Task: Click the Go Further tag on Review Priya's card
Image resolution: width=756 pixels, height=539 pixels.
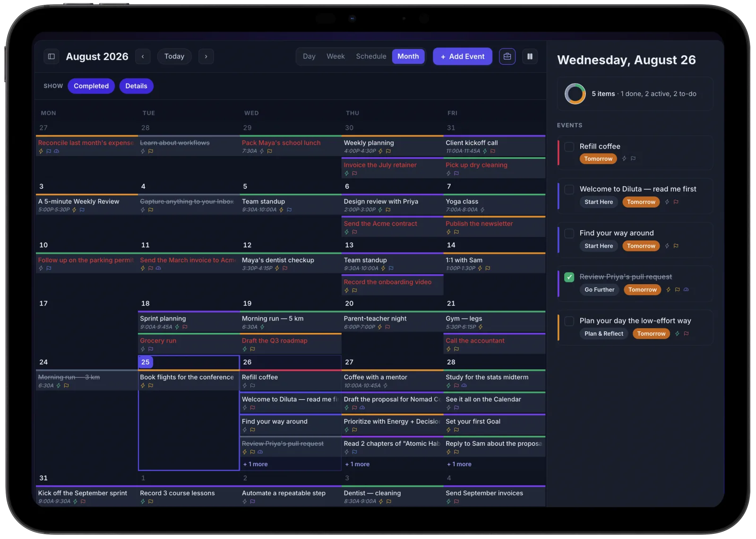Action: [x=600, y=290]
